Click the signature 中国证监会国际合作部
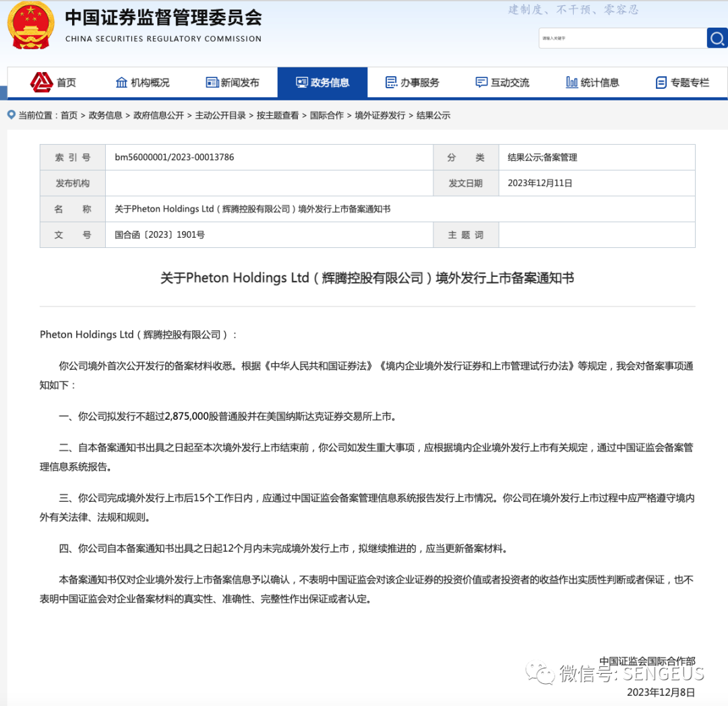Viewport: 728px width, 706px height. click(647, 662)
